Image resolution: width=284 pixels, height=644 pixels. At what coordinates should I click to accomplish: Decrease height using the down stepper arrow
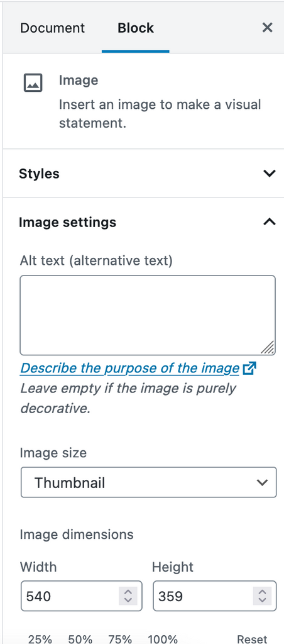coord(262,600)
